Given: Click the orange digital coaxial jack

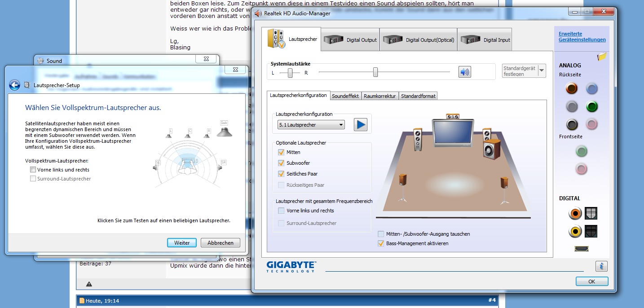Looking at the screenshot, I should [575, 213].
